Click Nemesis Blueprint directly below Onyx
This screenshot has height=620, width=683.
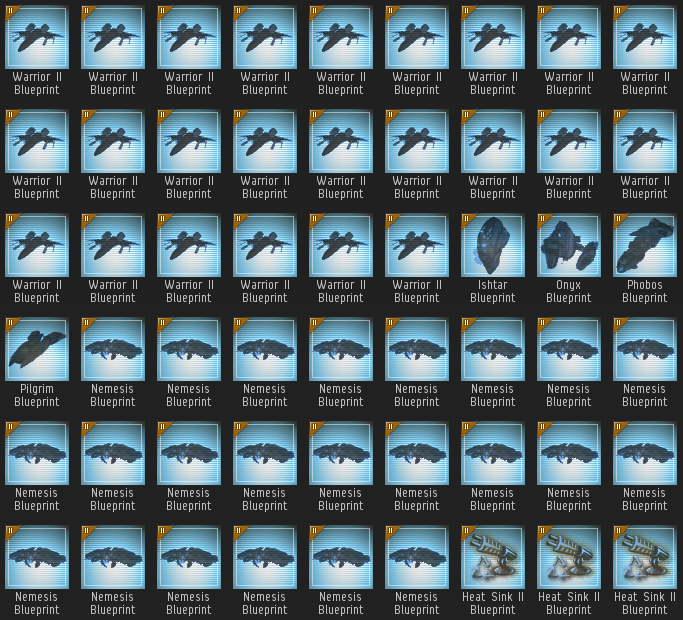tap(568, 349)
